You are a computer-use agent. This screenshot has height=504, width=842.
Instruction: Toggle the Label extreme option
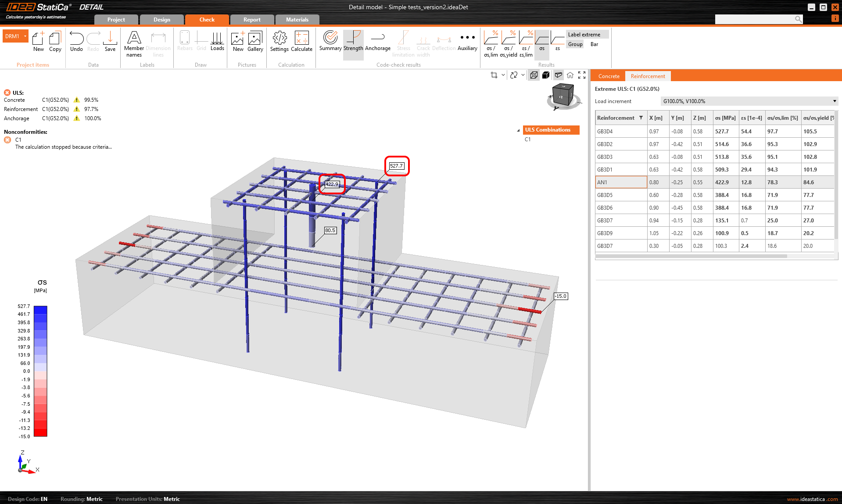(584, 35)
